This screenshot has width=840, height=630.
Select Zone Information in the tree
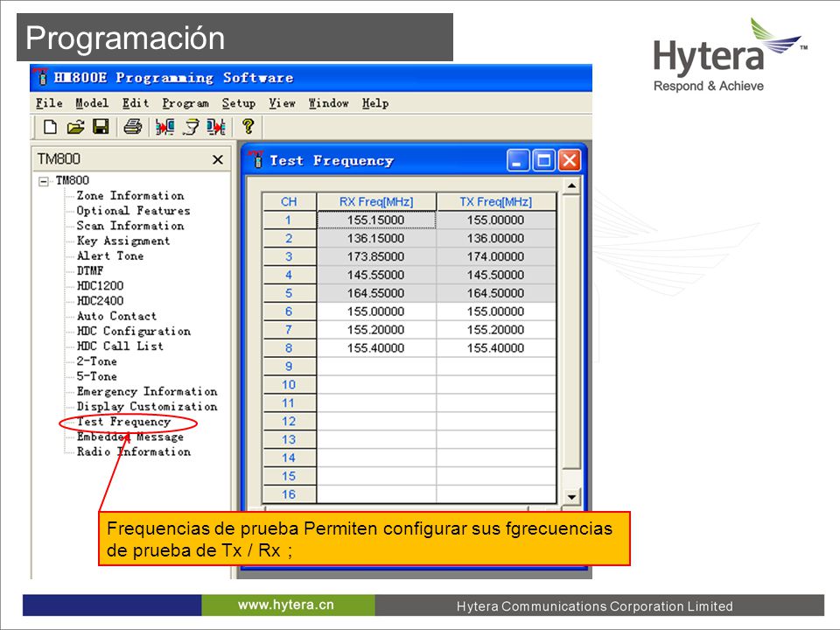pos(130,195)
